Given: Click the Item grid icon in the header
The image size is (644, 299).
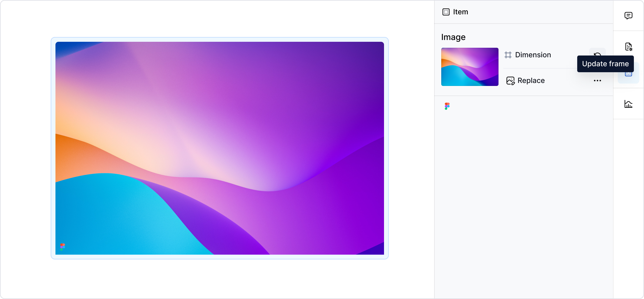Looking at the screenshot, I should coord(446,12).
